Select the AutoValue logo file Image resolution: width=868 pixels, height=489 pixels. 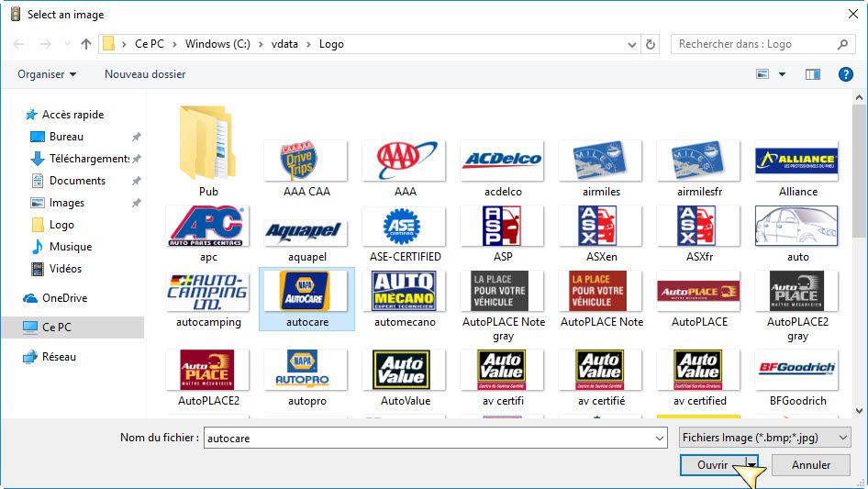pos(405,370)
